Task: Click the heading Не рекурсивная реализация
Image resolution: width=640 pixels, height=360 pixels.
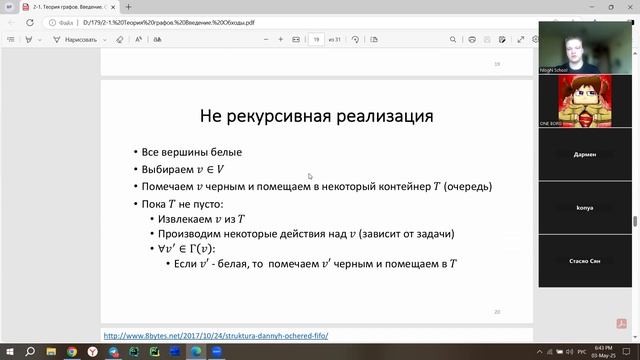Action: [316, 116]
